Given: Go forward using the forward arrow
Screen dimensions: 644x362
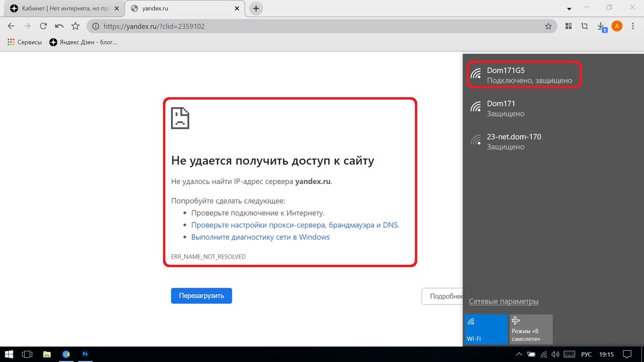Looking at the screenshot, I should point(27,26).
